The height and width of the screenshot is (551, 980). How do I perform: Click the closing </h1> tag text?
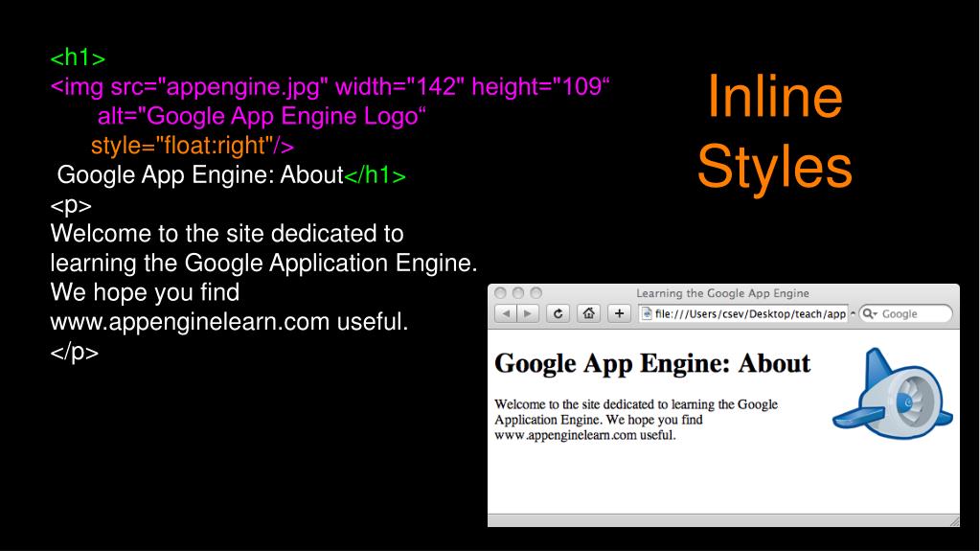tap(375, 175)
